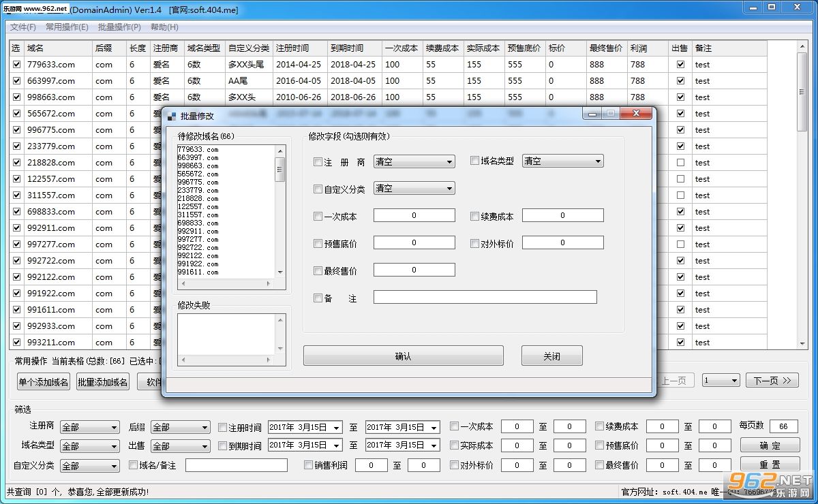Tick the 对外标价 checkbox in dialog
The width and height of the screenshot is (818, 504).
pos(474,244)
